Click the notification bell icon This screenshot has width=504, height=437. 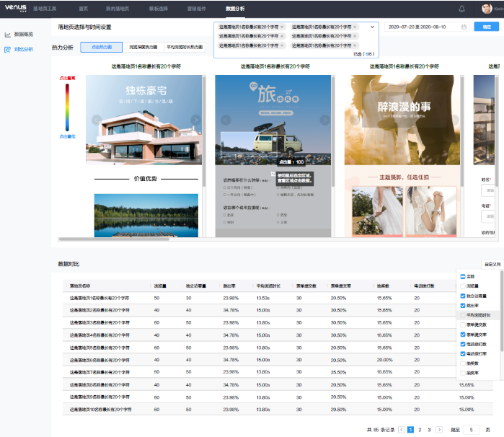[x=462, y=9]
